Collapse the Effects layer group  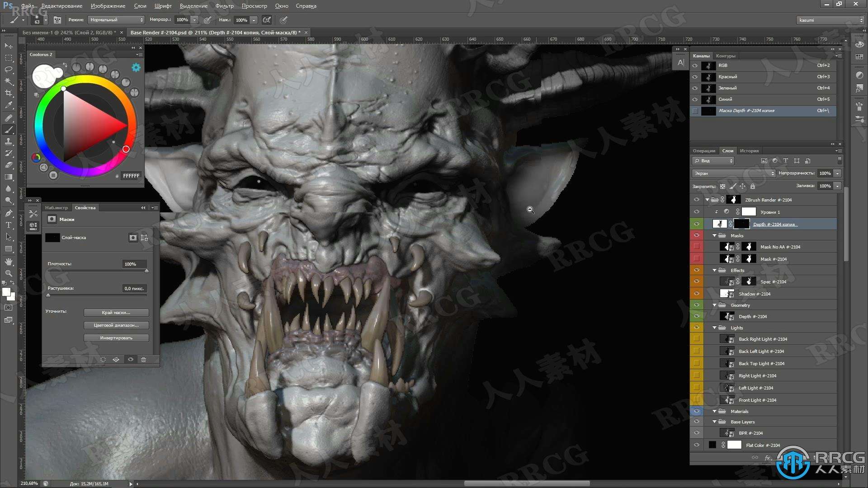pos(715,270)
